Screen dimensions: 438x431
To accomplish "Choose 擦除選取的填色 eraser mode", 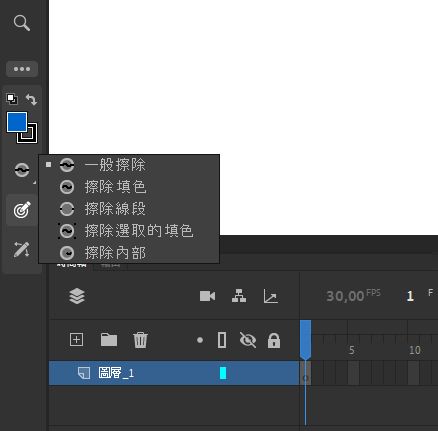I will [129, 231].
